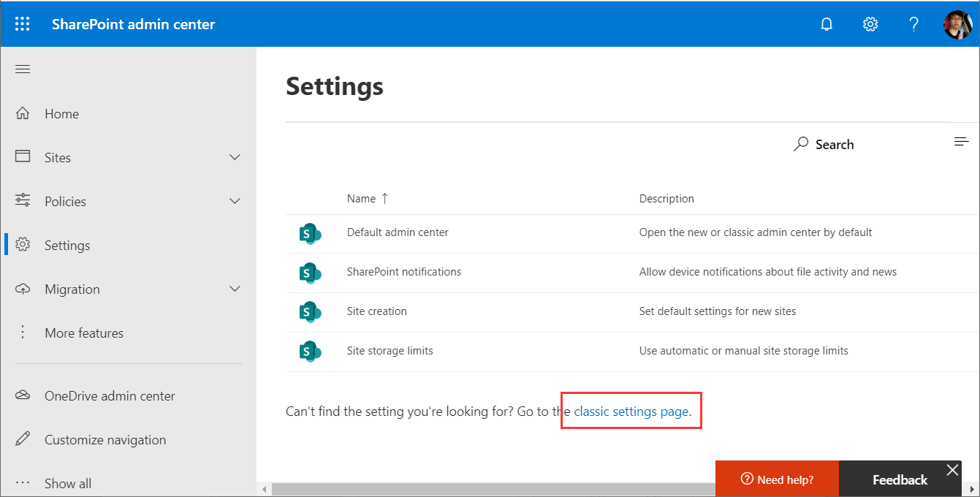Open the app launcher waffle icon
Image resolution: width=980 pixels, height=497 pixels.
pos(23,24)
